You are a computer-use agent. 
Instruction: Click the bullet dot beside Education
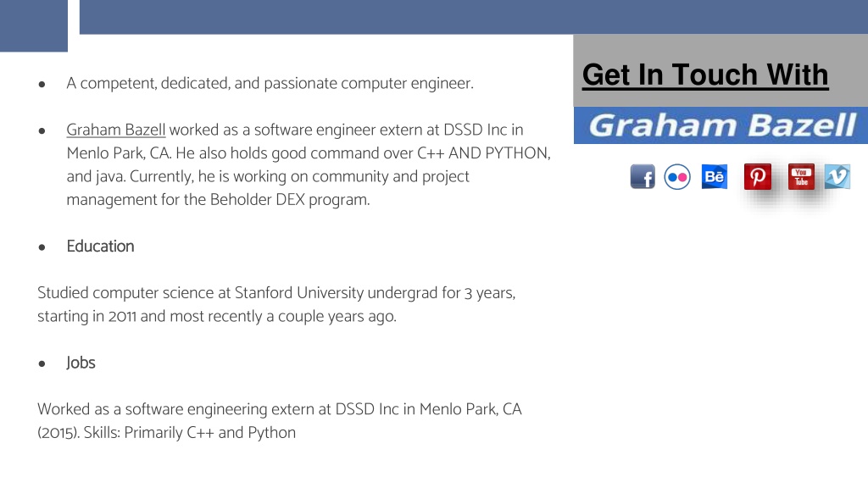tap(42, 247)
